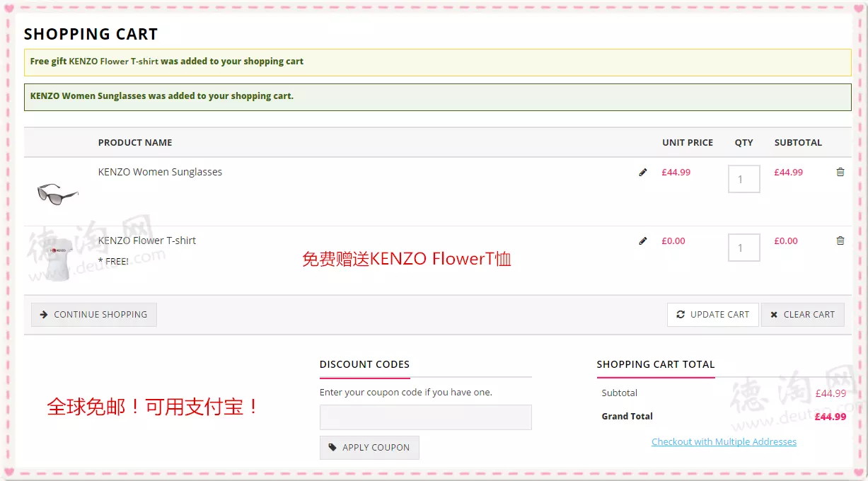Remove KENZO Women Sunglasses from cart

[840, 172]
